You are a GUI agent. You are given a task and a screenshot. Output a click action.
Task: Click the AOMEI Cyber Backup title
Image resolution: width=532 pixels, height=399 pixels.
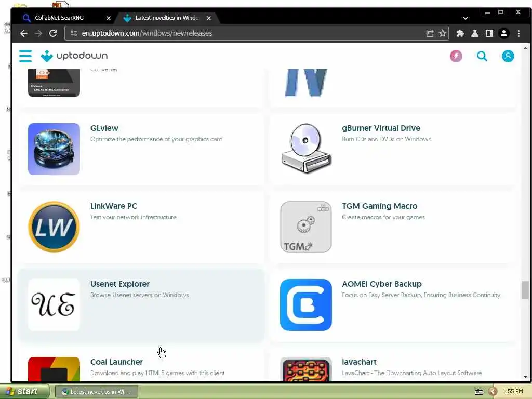[x=382, y=284]
